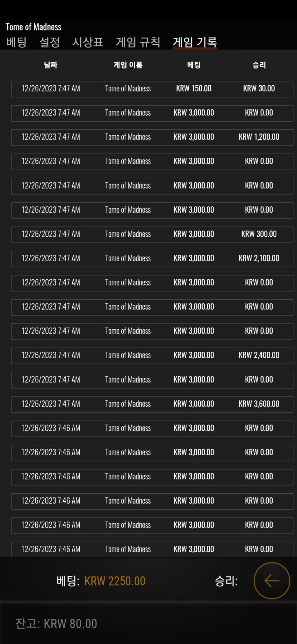297x644 pixels.
Task: Switch to the 설정 tab
Action: pos(50,42)
